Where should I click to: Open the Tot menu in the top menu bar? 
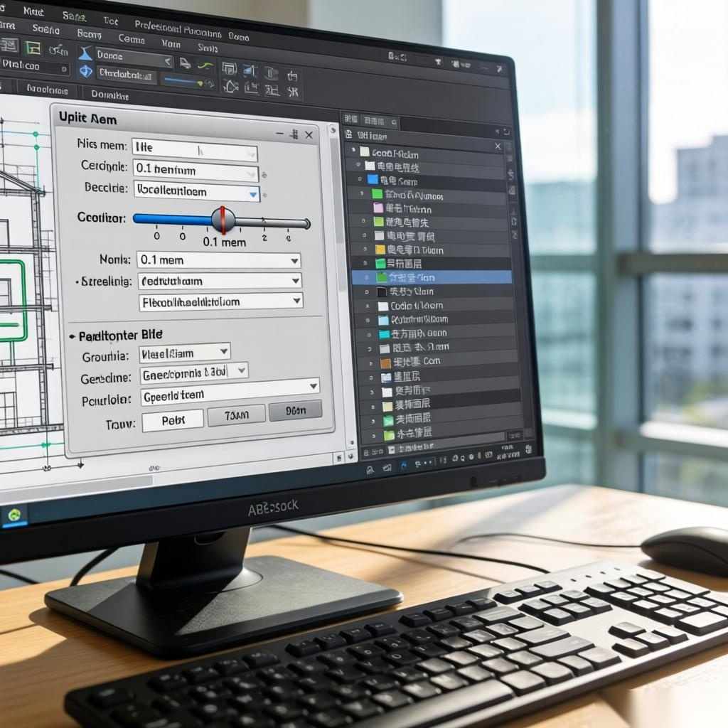click(x=110, y=21)
